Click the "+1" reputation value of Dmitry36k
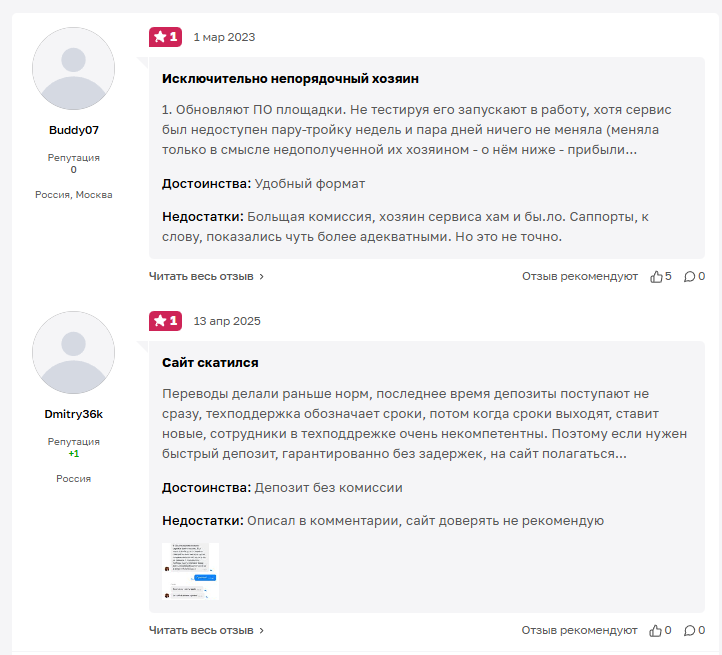 [x=74, y=453]
